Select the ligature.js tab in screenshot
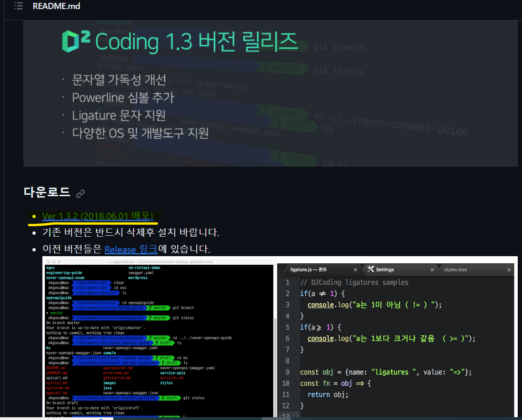 [308, 270]
